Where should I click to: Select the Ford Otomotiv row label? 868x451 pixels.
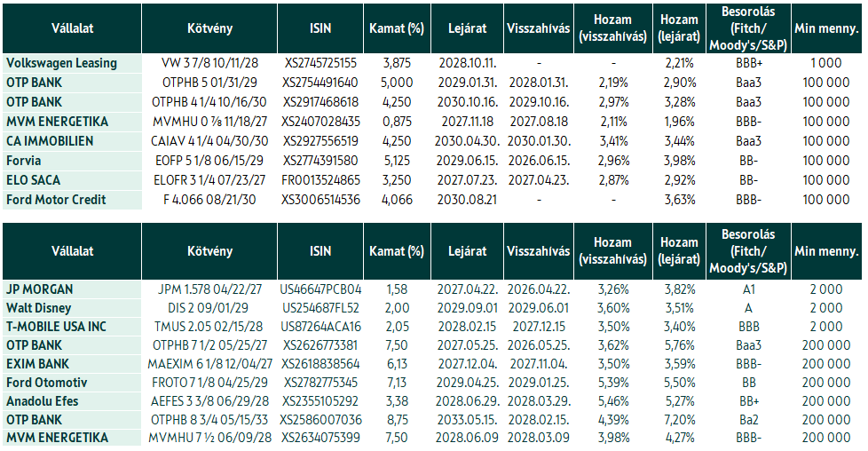(x=72, y=383)
